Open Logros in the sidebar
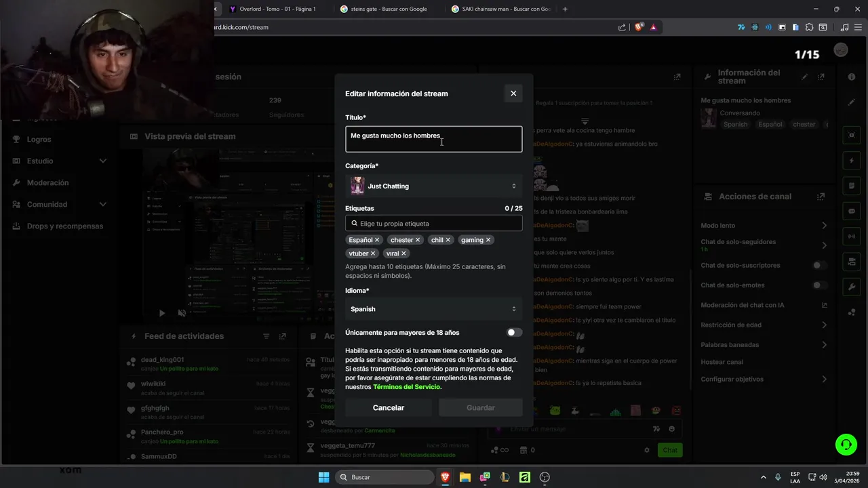This screenshot has width=868, height=488. pos(39,139)
